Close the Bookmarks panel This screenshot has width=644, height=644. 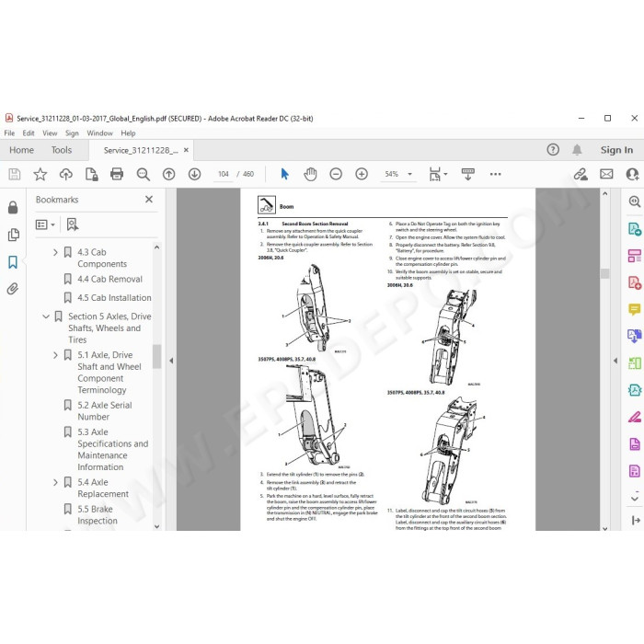(149, 200)
